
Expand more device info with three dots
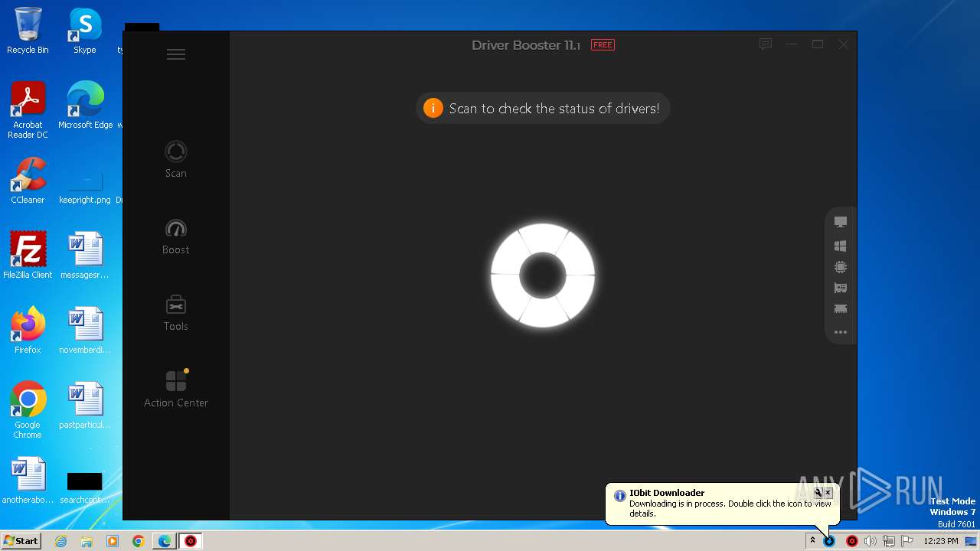point(841,332)
